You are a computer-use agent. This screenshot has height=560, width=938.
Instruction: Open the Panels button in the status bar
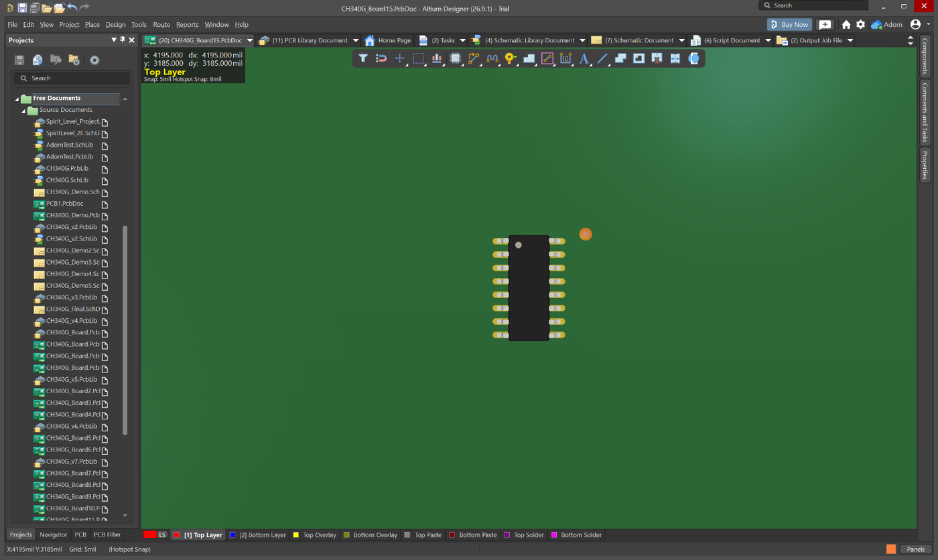coord(916,549)
